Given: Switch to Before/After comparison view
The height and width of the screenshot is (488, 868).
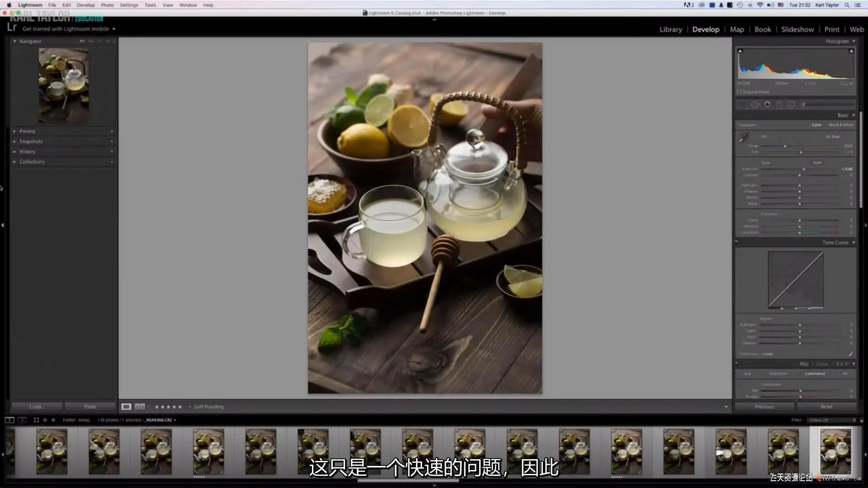Looking at the screenshot, I should [x=140, y=407].
